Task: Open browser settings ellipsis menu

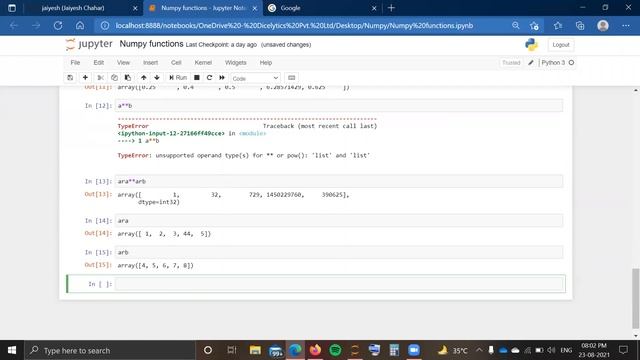Action: point(626,25)
